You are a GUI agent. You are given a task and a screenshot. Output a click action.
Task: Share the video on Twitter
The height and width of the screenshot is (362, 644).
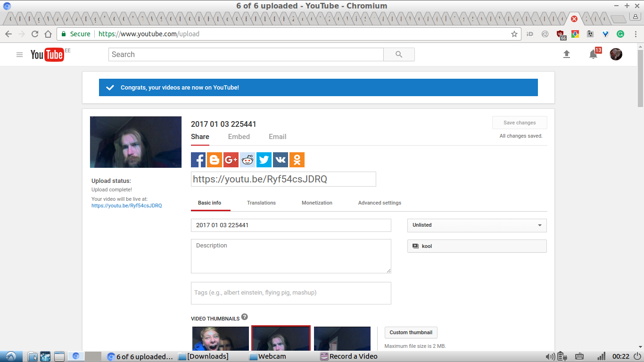point(264,160)
